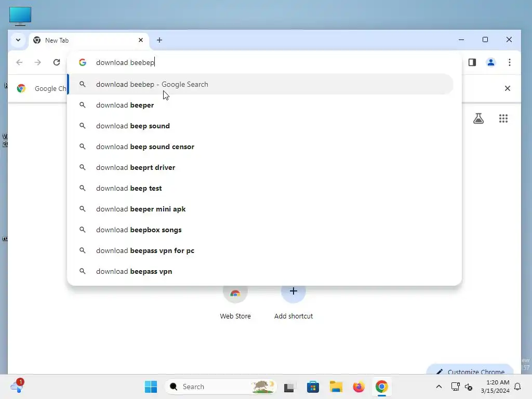Viewport: 532px width, 399px height.
Task: Open the clock showing 1:20 AM
Action: tap(495, 387)
